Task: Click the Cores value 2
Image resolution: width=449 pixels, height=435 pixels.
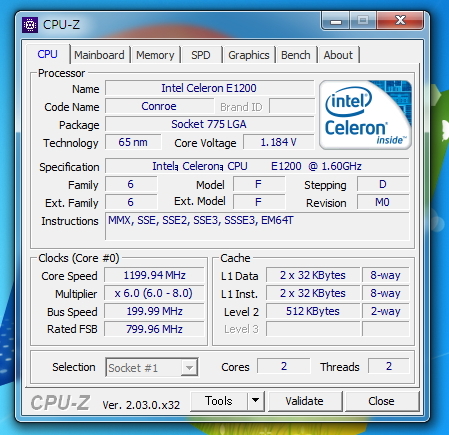Action: 284,366
